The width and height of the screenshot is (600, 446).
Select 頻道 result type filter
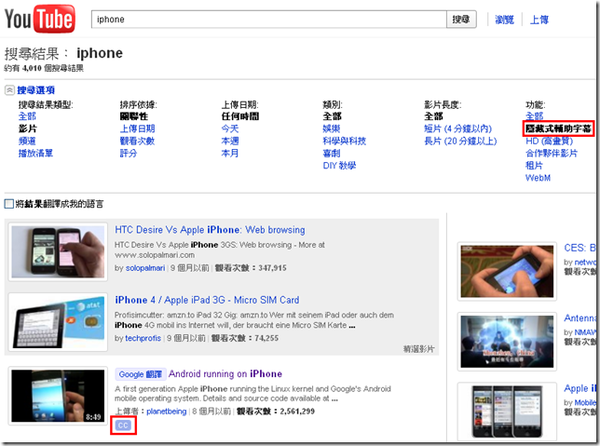27,141
